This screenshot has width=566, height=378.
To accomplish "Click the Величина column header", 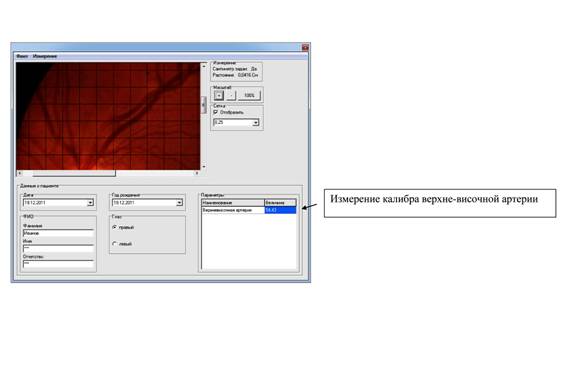I will point(280,203).
